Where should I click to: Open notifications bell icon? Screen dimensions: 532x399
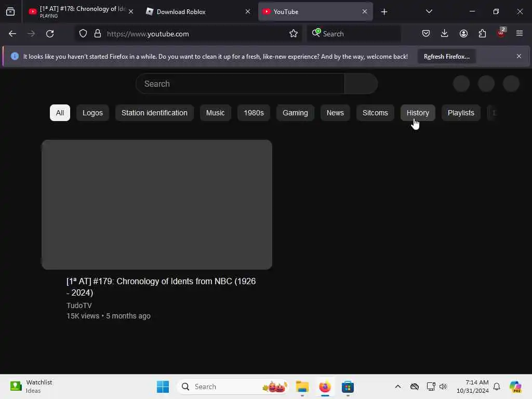tap(497, 387)
